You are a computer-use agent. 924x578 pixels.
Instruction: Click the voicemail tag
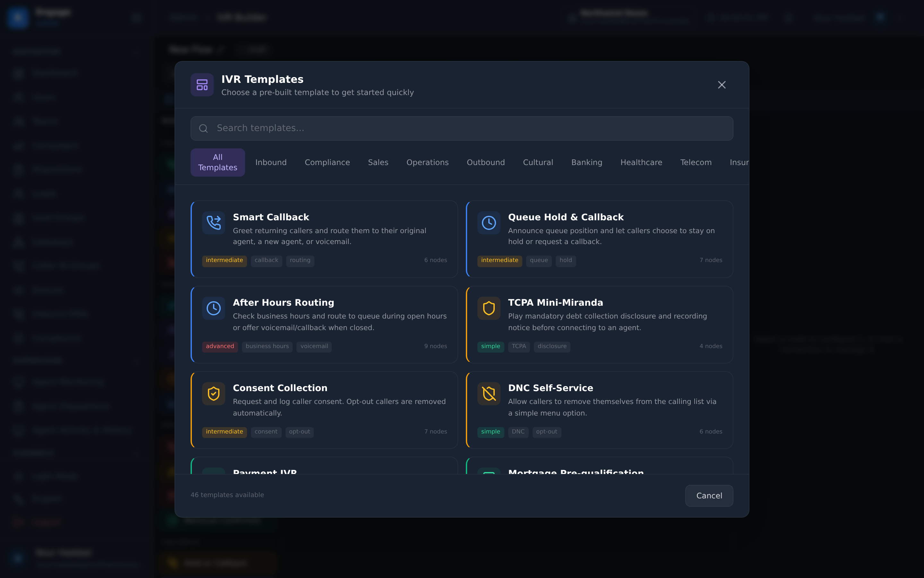tap(314, 346)
